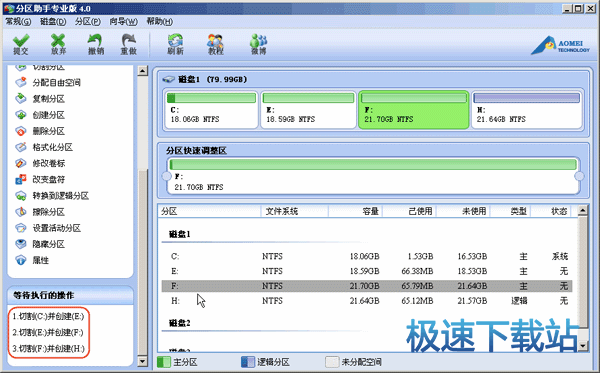The height and width of the screenshot is (373, 600).
Task: Open the 向导(W) menu
Action: [123, 21]
